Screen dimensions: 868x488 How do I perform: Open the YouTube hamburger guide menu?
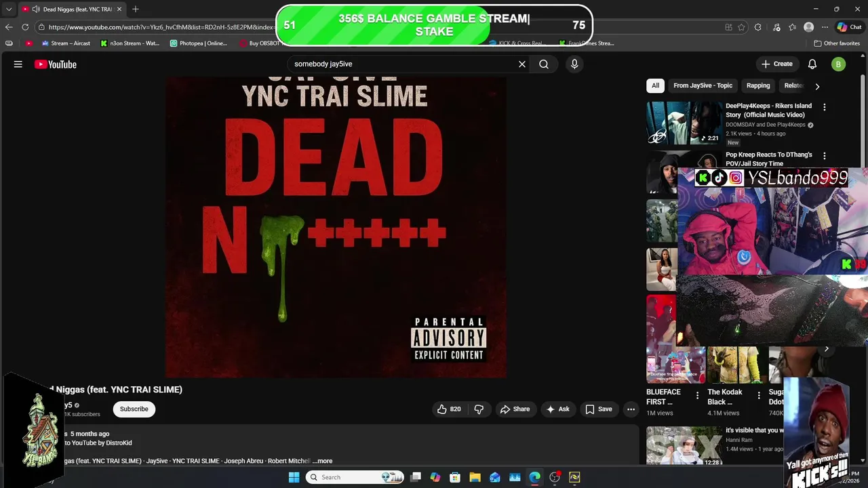coord(18,64)
